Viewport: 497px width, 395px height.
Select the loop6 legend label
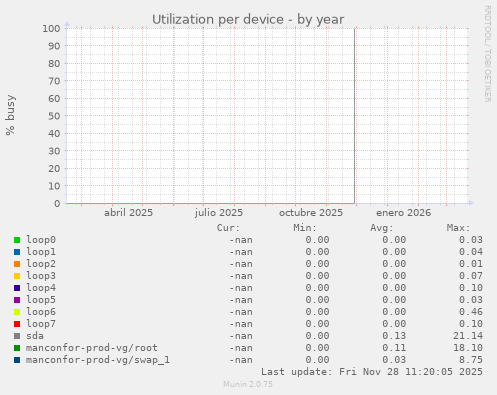click(41, 312)
